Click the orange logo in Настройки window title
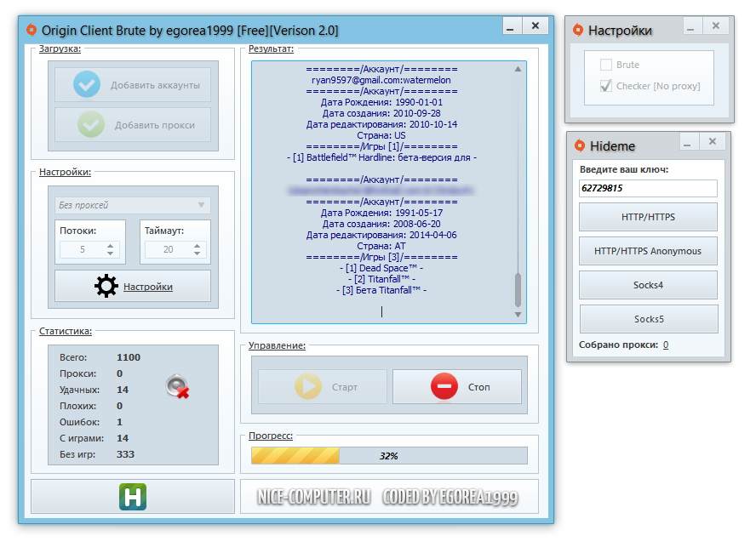This screenshot has width=756, height=547. (x=577, y=30)
